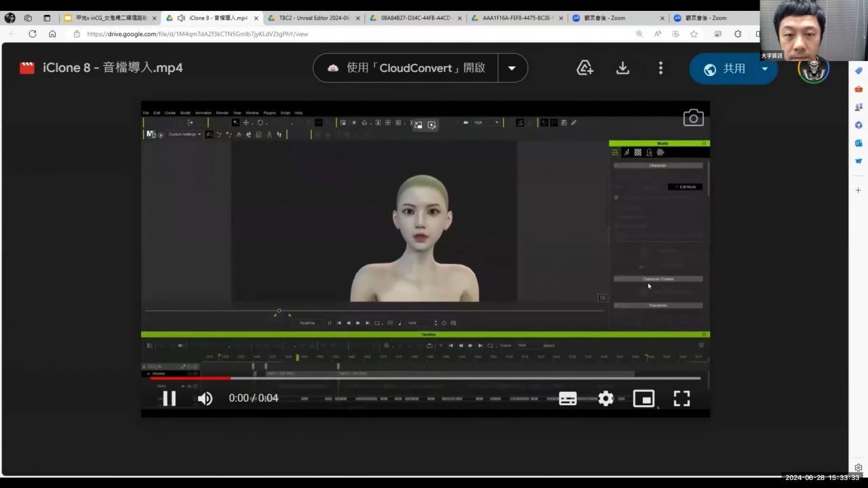
Task: Toggle the video player's miniplayer mode
Action: [643, 398]
